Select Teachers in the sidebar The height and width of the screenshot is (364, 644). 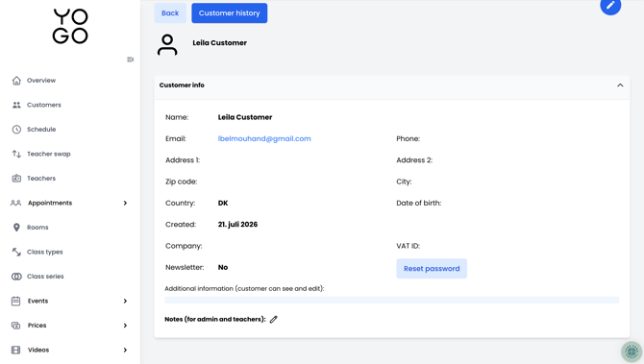(x=41, y=179)
